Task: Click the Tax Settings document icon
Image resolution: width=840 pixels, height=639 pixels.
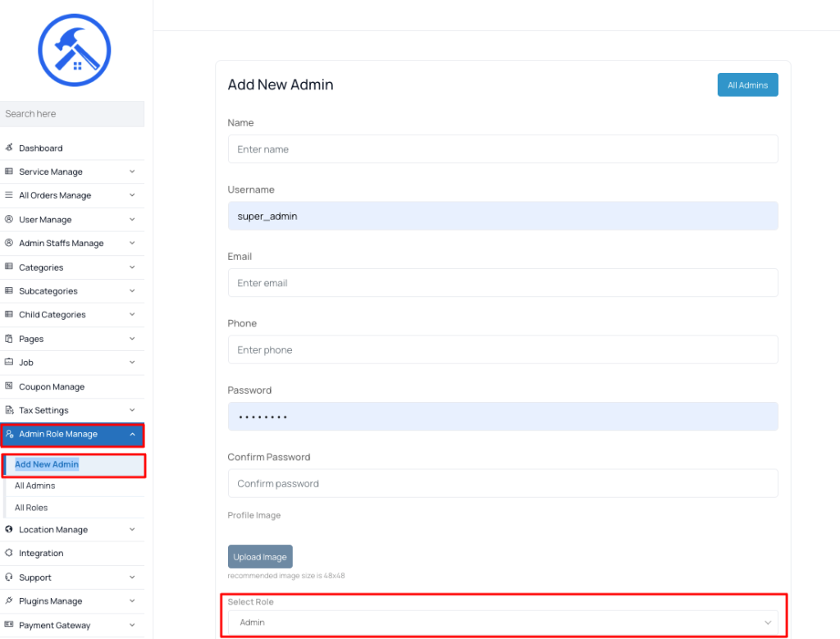Action: pos(9,410)
